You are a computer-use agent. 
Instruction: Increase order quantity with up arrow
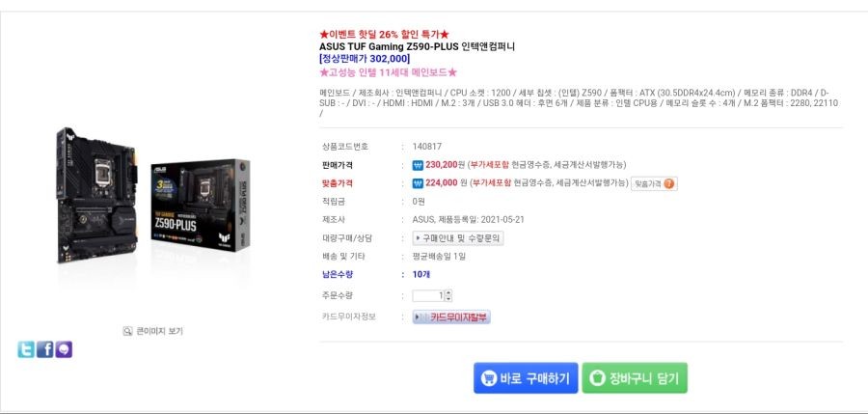448,292
